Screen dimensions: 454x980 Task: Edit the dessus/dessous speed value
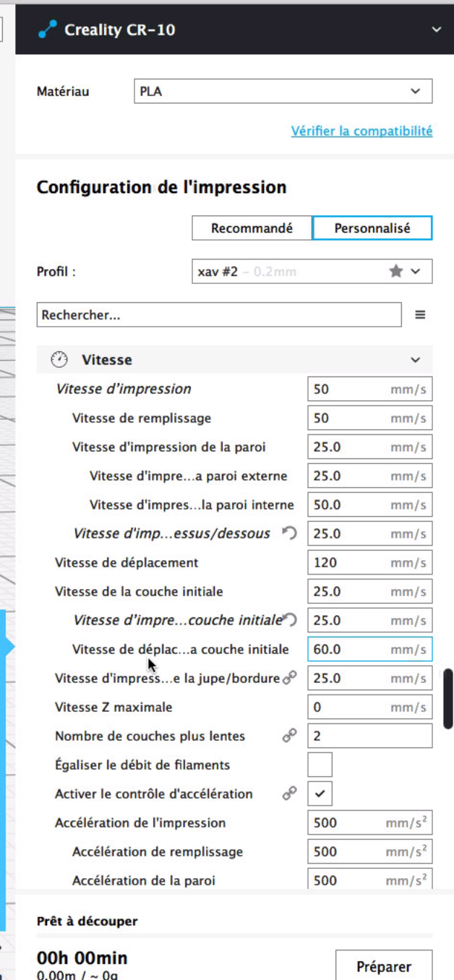click(x=370, y=533)
